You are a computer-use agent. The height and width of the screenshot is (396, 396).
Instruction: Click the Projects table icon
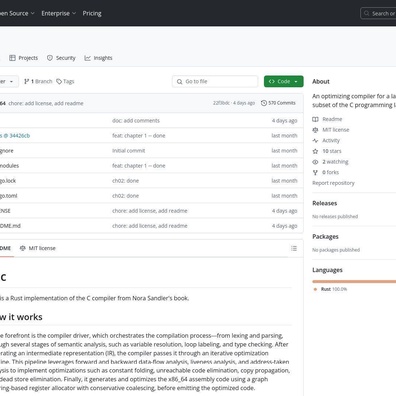point(12,58)
